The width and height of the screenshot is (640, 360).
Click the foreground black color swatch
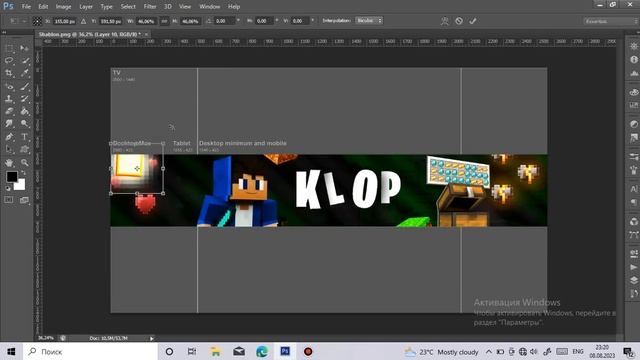point(11,177)
